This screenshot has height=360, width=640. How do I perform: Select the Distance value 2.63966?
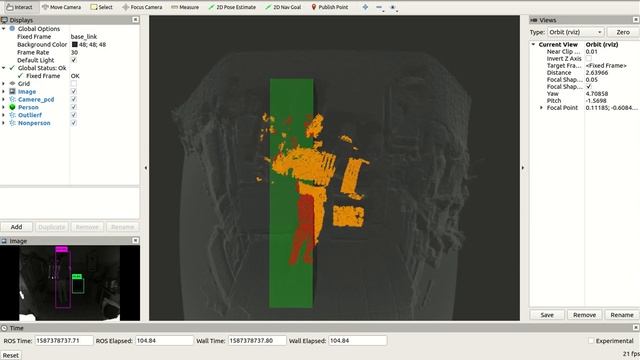[597, 73]
